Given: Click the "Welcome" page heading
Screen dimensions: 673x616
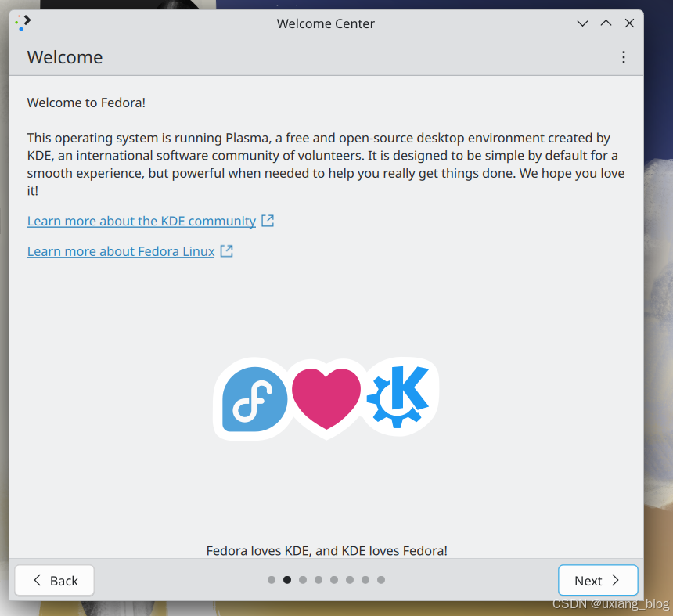Looking at the screenshot, I should tap(65, 57).
